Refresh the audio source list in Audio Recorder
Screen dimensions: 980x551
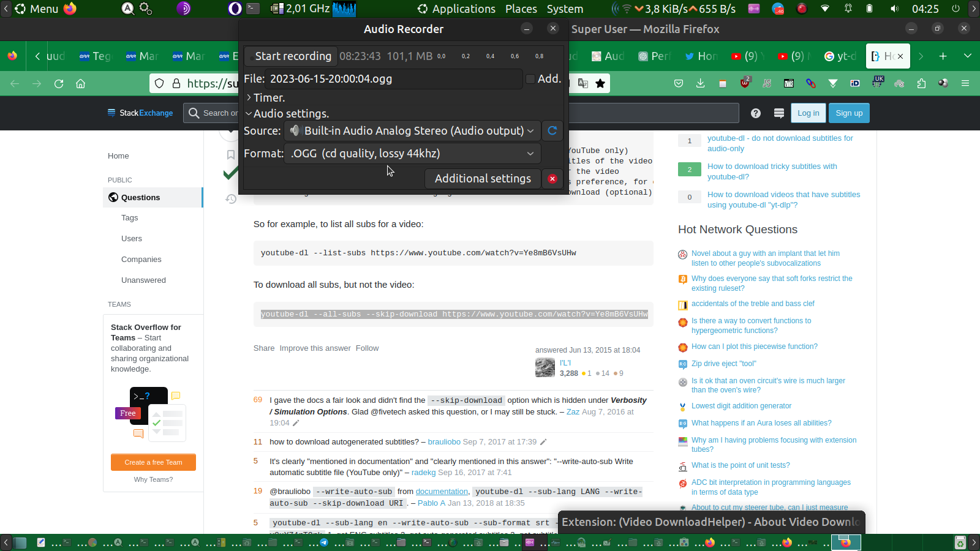click(552, 130)
